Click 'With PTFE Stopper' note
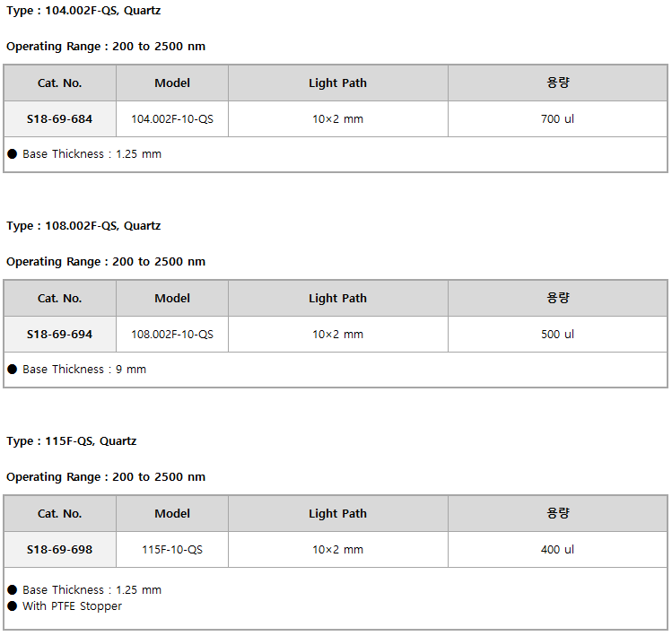Viewport: 672px width, 636px height. pos(72,606)
